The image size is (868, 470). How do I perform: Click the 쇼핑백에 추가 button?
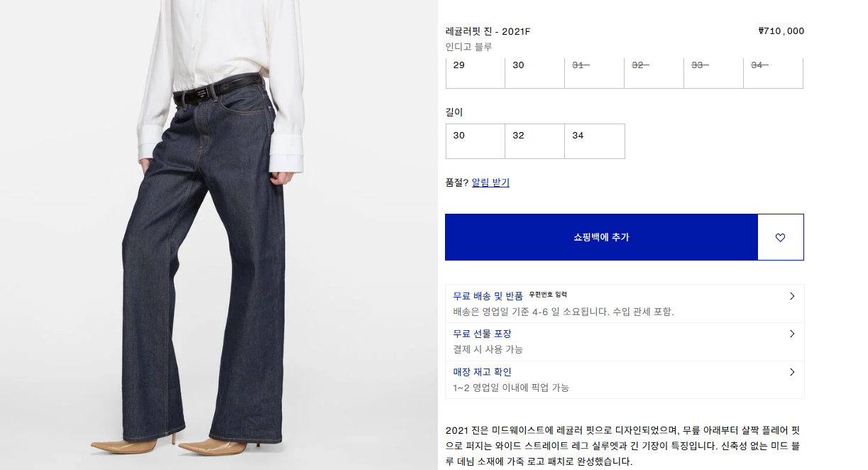[601, 237]
